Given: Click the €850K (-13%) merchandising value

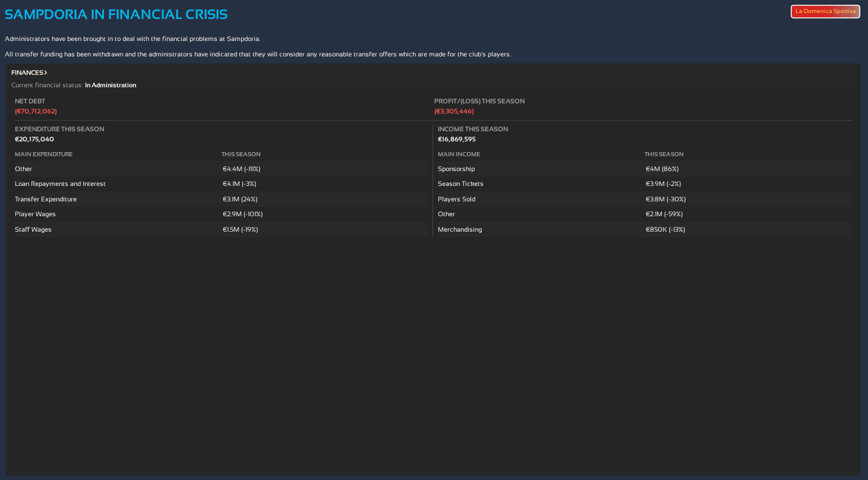Looking at the screenshot, I should click(665, 229).
